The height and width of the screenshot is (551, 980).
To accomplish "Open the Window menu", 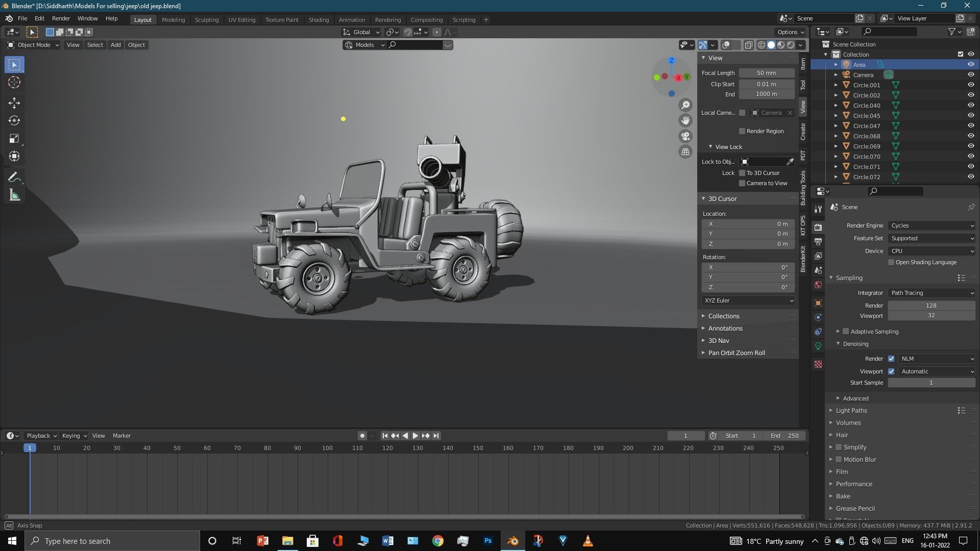I will tap(87, 18).
